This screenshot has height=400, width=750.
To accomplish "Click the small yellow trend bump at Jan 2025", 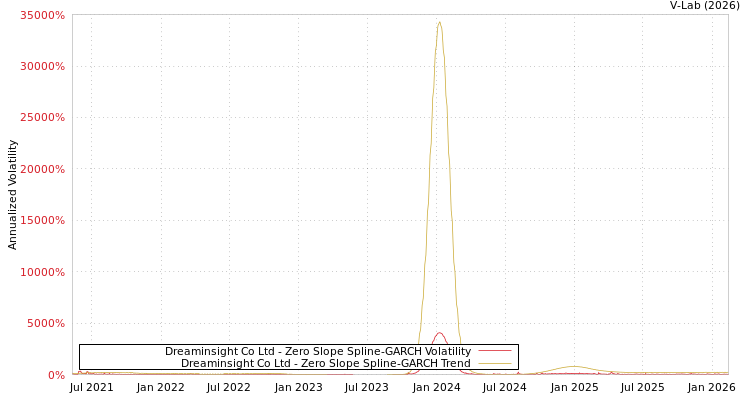I will click(574, 367).
